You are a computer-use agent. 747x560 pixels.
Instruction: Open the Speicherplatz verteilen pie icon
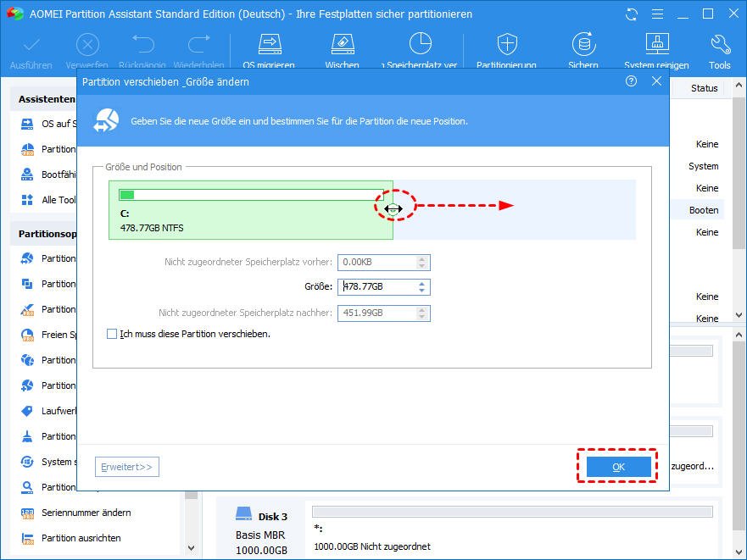[x=421, y=44]
